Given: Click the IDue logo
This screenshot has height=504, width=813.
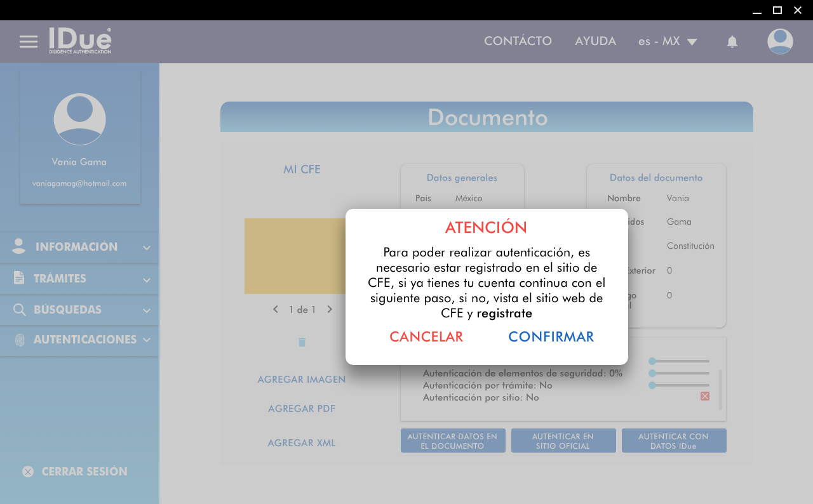Looking at the screenshot, I should [x=81, y=41].
